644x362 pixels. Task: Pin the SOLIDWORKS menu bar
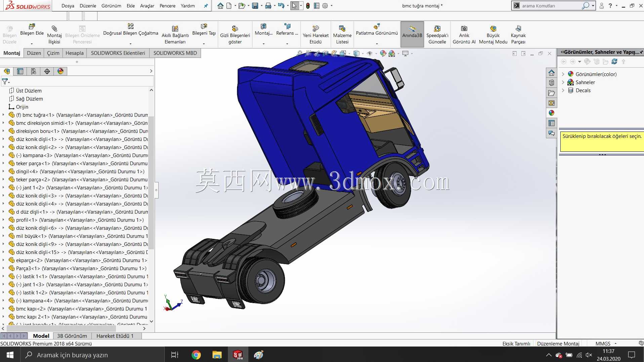click(x=206, y=6)
